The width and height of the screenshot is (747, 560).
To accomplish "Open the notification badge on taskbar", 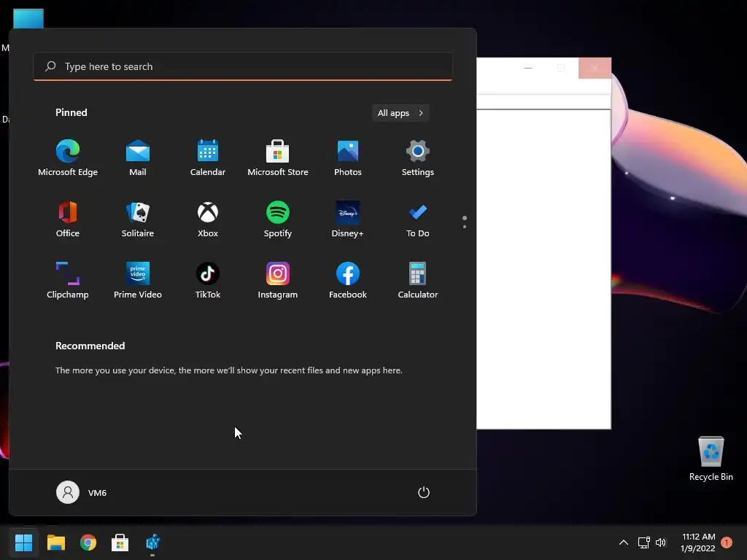I will click(x=727, y=542).
